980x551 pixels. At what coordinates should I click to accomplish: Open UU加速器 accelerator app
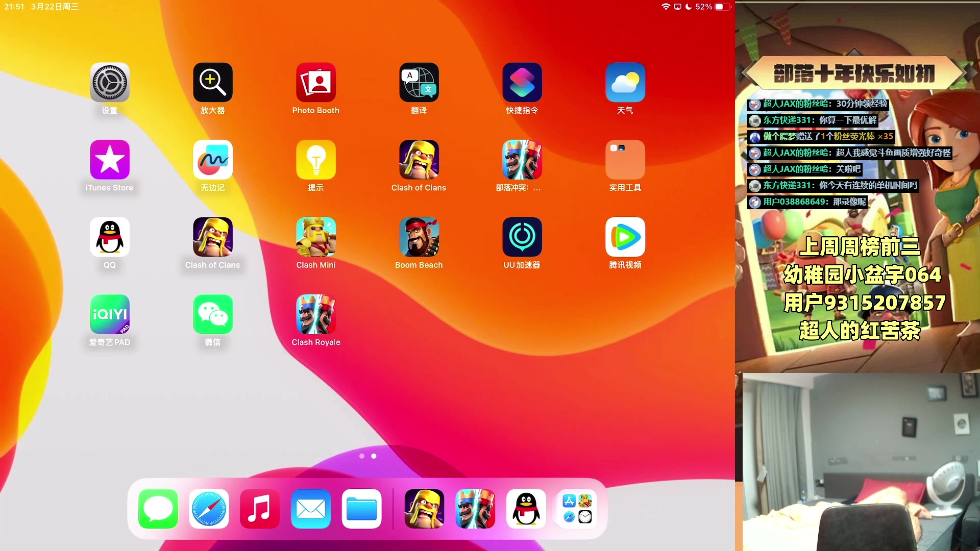pos(522,237)
